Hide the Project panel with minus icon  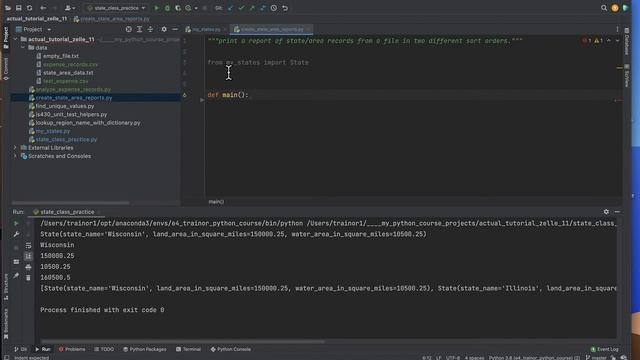click(x=175, y=29)
